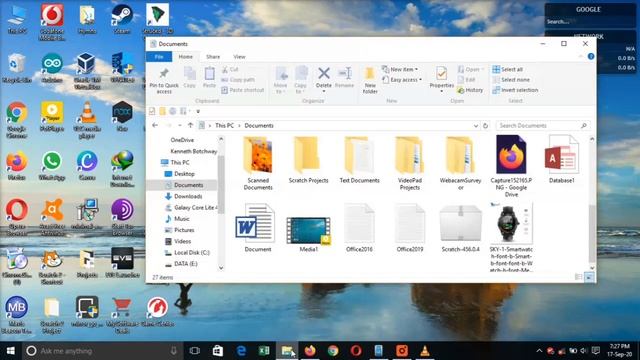Click the History ribbon button
This screenshot has width=640, height=360.
(x=470, y=90)
